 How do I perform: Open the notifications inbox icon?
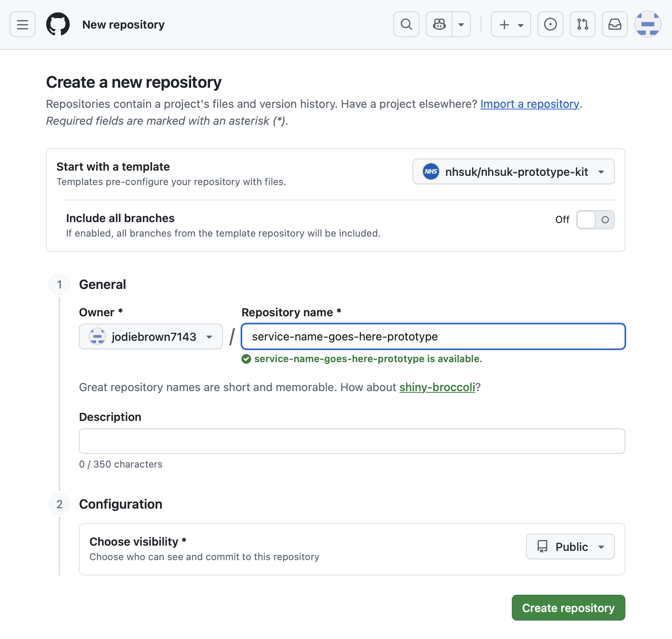pyautogui.click(x=614, y=25)
